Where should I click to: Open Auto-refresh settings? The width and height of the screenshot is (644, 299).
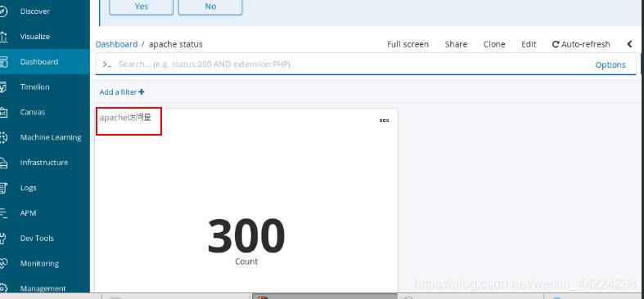tap(581, 44)
